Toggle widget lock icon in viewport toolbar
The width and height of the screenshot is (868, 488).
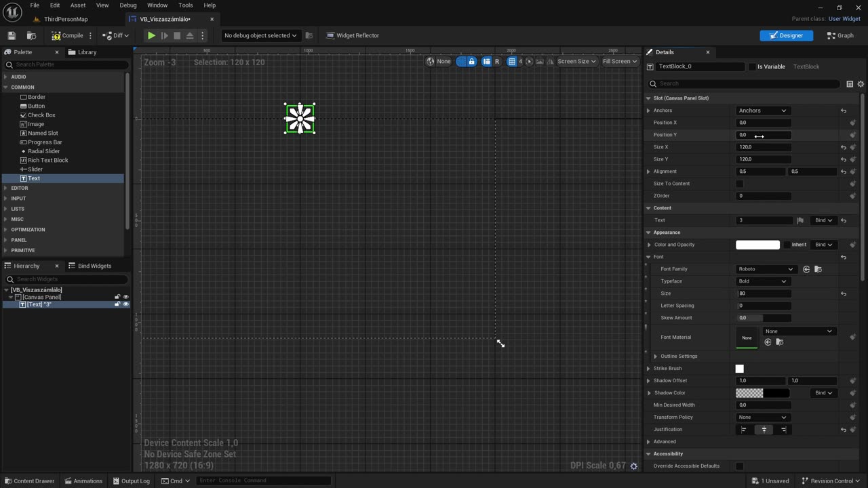[472, 61]
